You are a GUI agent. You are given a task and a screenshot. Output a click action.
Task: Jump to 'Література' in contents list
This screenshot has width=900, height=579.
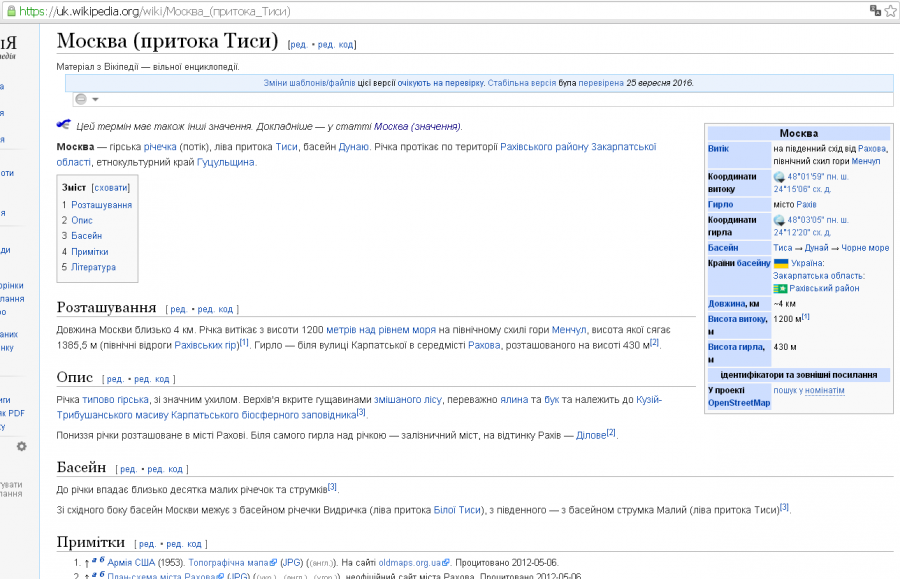(93, 267)
